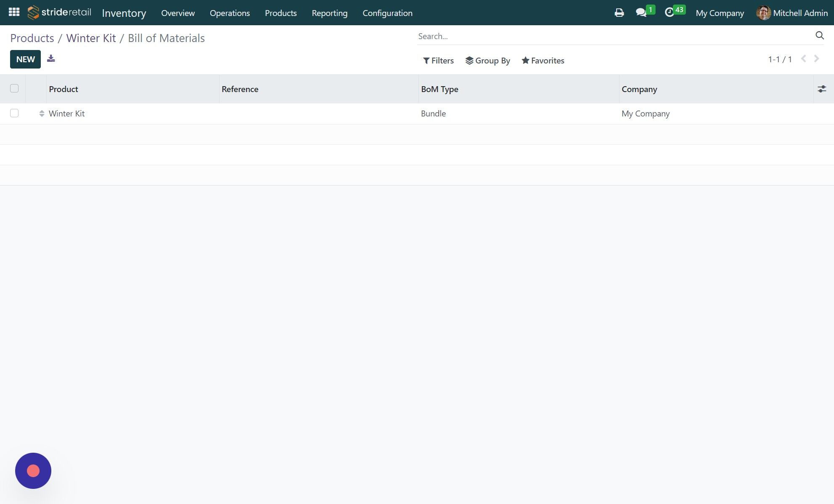The height and width of the screenshot is (504, 834).
Task: Open activities clock icon
Action: tap(669, 13)
